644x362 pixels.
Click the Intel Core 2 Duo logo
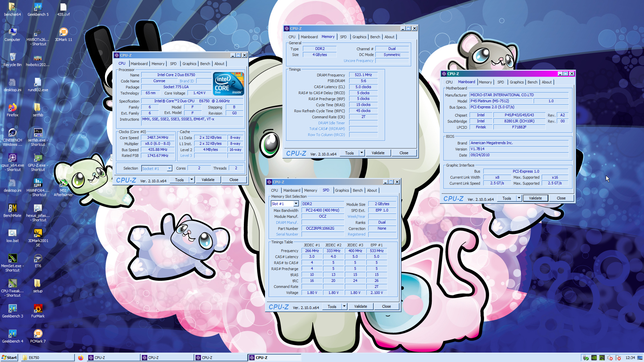tap(228, 84)
